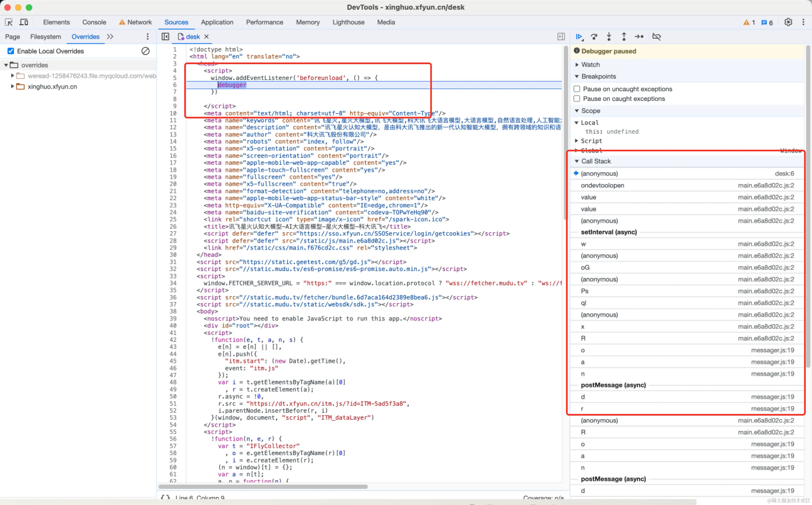Screen dimensions: 812x505
Task: Switch to the Network tab
Action: [x=139, y=22]
